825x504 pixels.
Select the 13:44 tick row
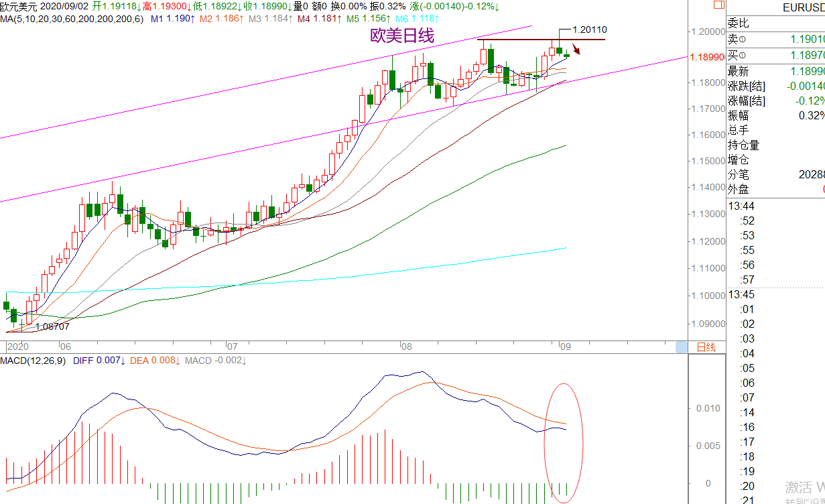776,206
